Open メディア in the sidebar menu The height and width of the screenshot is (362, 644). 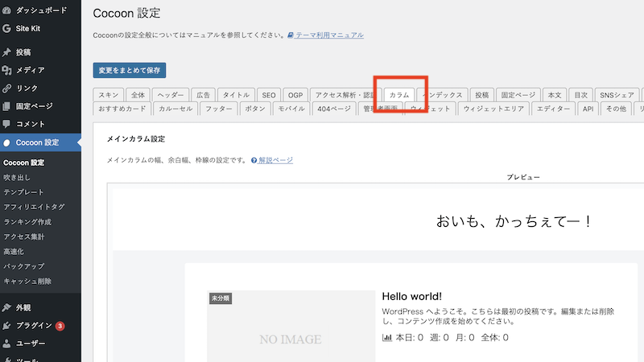30,70
